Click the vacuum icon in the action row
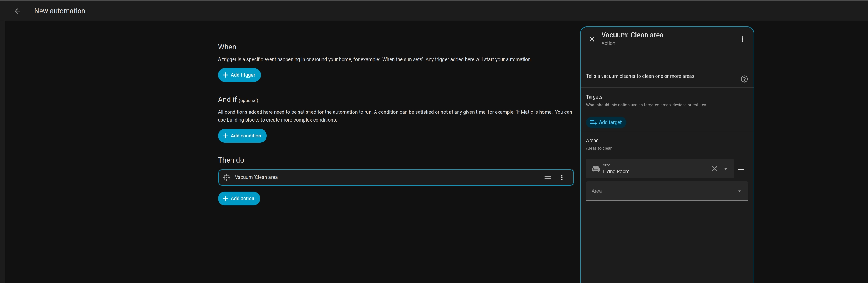 227,177
